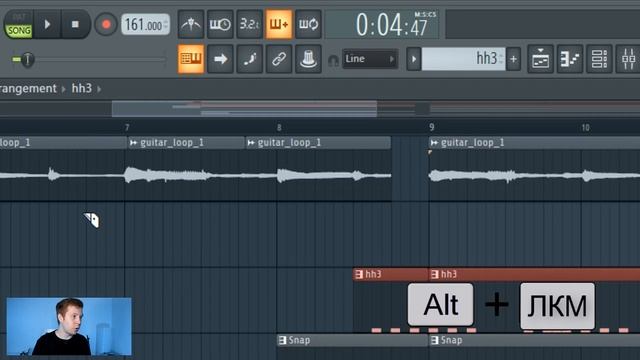This screenshot has height=360, width=640.
Task: Click the webcam video overlay thumbnail
Action: [69, 327]
